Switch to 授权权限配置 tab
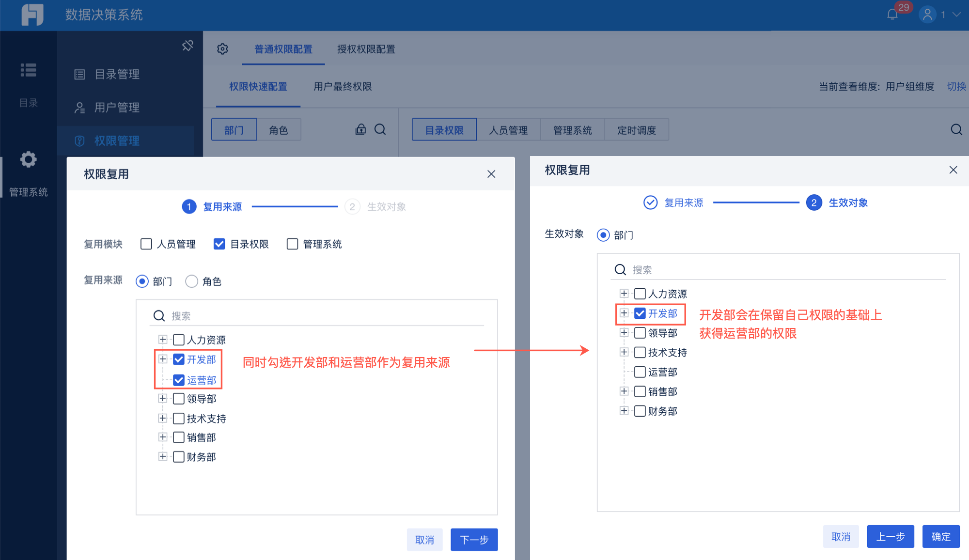 tap(366, 49)
